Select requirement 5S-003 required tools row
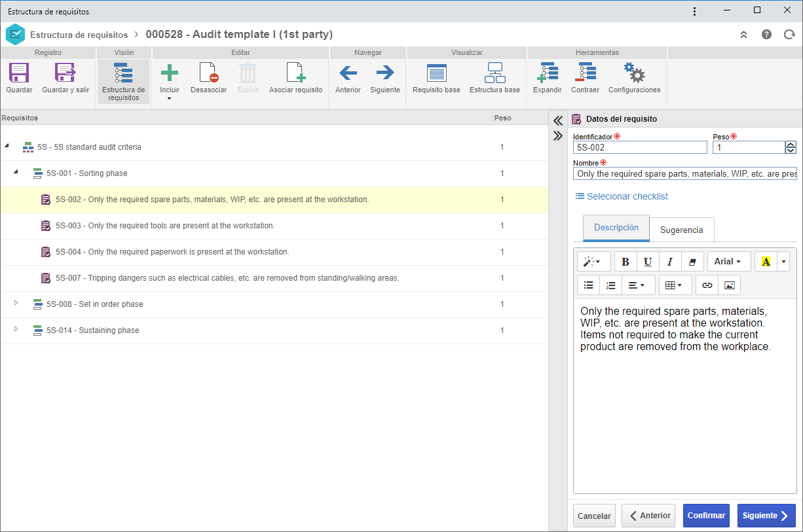This screenshot has height=532, width=803. coord(274,226)
